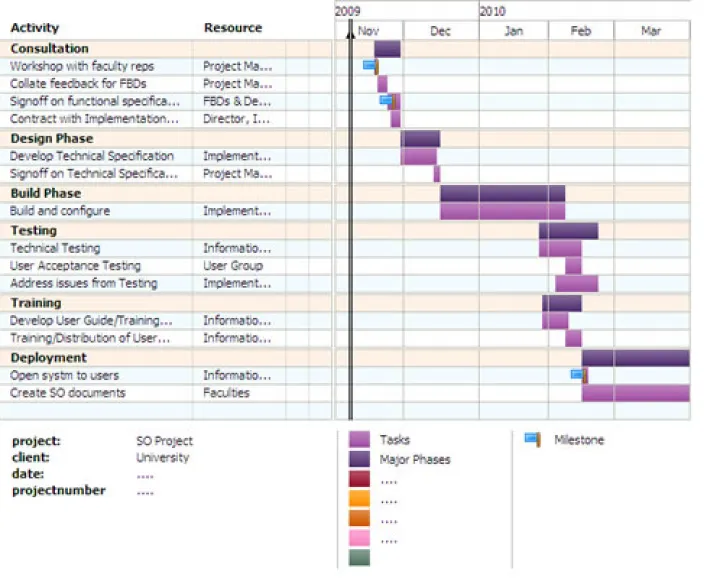Select the Feb month header in timeline
Viewport: 720px width, 581px height.
(581, 31)
